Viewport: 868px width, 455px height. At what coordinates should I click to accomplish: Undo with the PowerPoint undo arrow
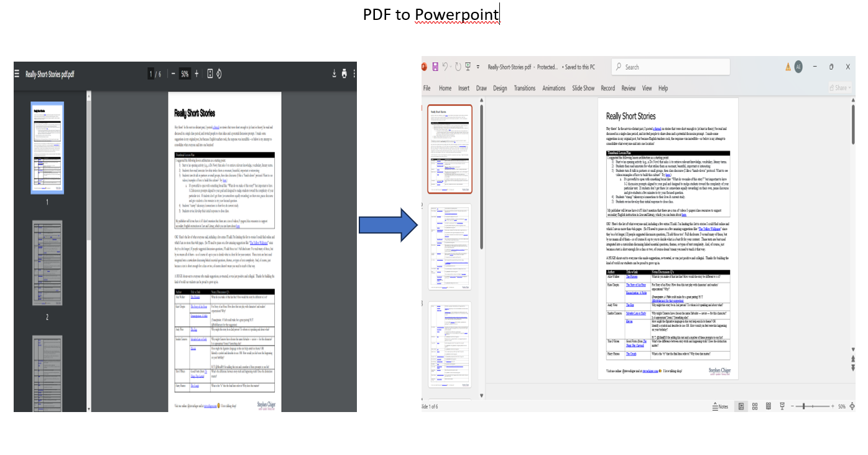pyautogui.click(x=446, y=67)
